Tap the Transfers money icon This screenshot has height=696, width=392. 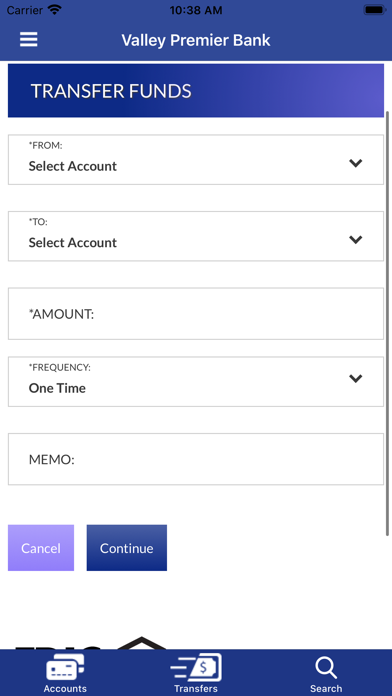196,667
